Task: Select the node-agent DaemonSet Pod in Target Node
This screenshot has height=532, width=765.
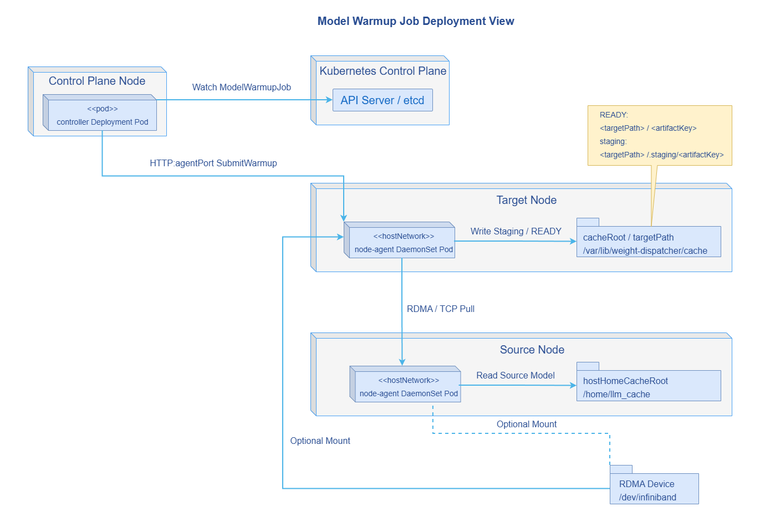Action: coord(399,240)
